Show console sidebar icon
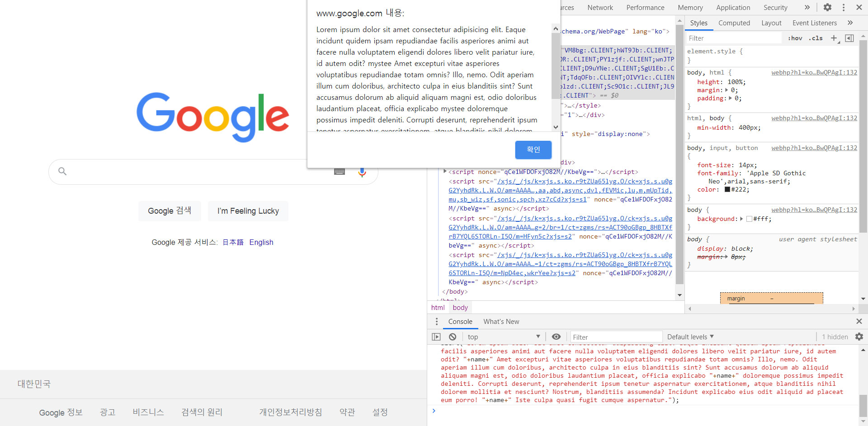Image resolution: width=868 pixels, height=426 pixels. [436, 337]
